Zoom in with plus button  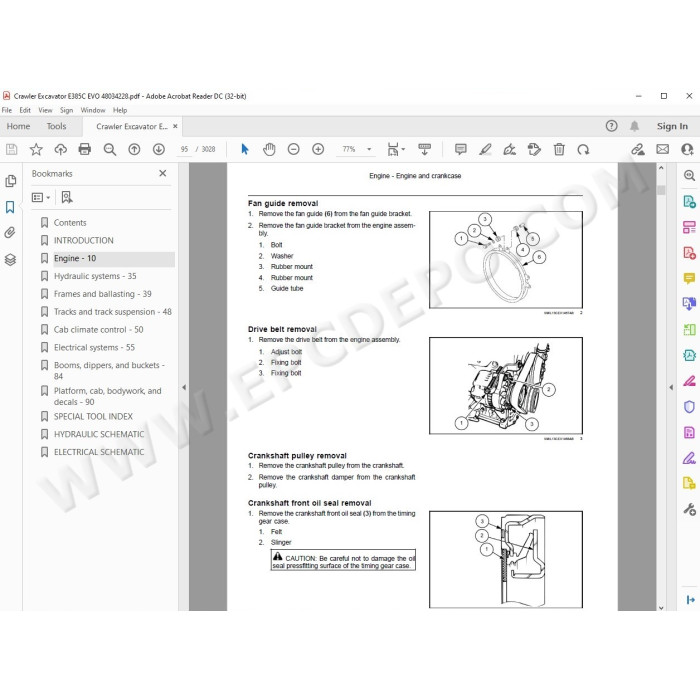(x=318, y=149)
